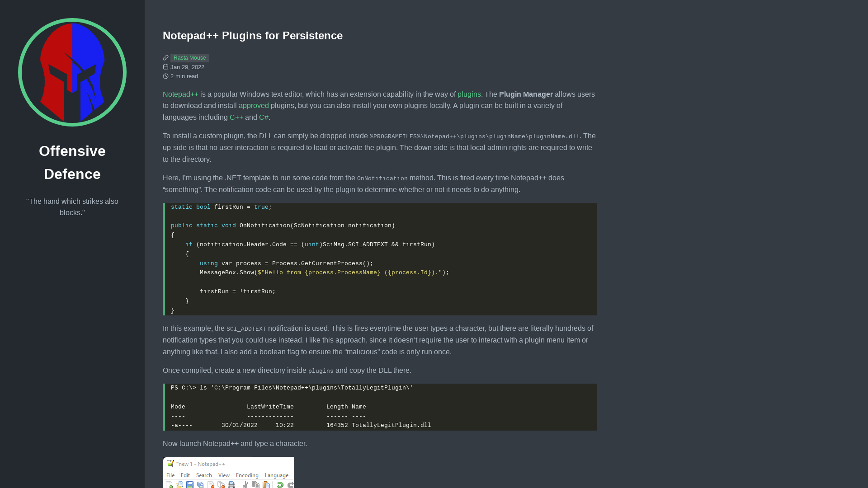Open the Edit menu in Notepad++ screenshot
The width and height of the screenshot is (868, 488).
[185, 475]
